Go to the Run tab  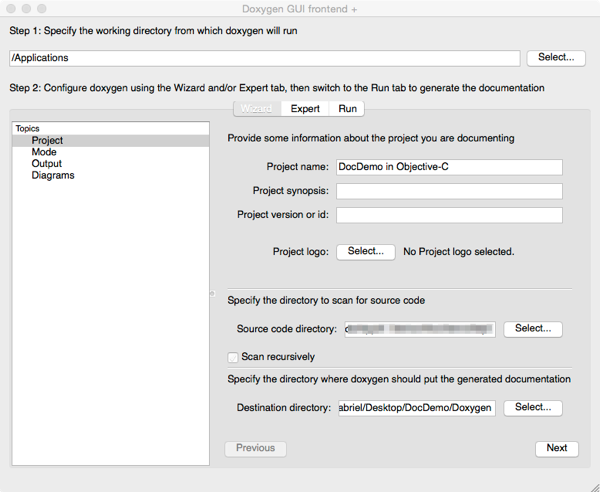point(347,108)
